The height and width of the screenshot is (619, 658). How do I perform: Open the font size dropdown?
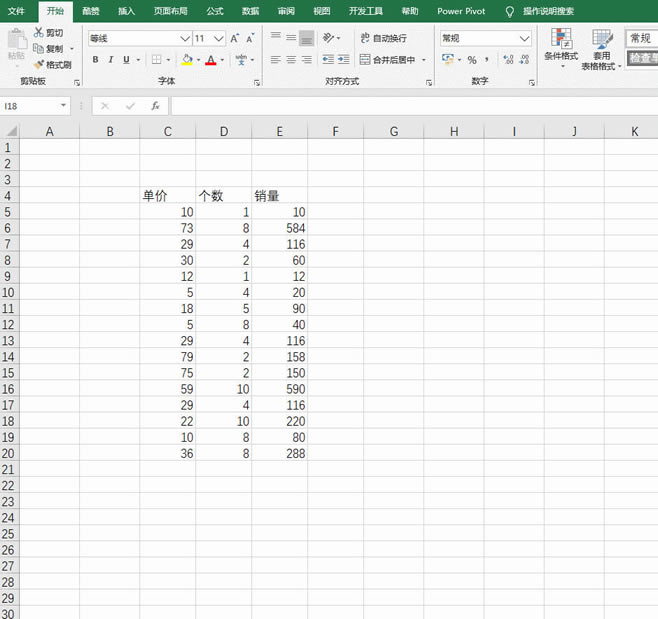click(x=219, y=39)
